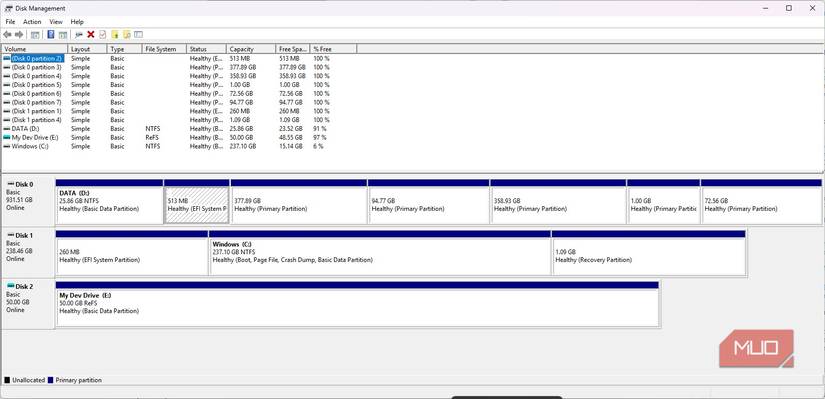Sort by the Type column header
Viewport: 825px width, 399px height.
coord(125,49)
